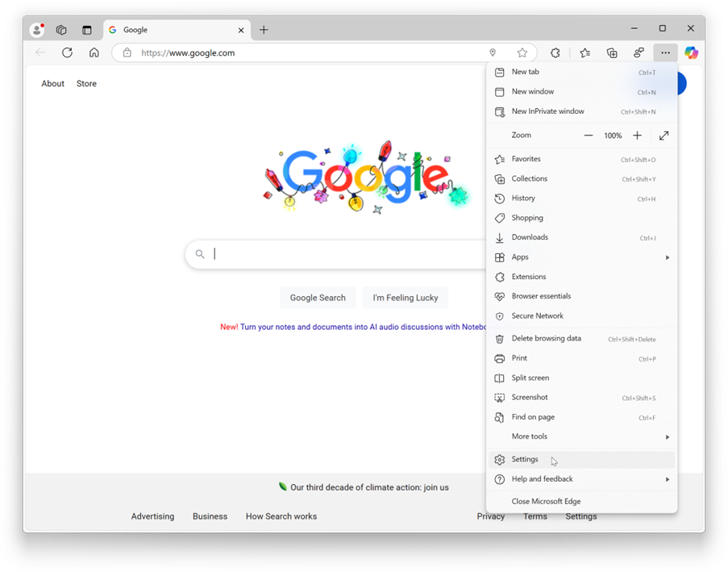Expand the More tools submenu
Screen dimensions: 728x572
(581, 436)
